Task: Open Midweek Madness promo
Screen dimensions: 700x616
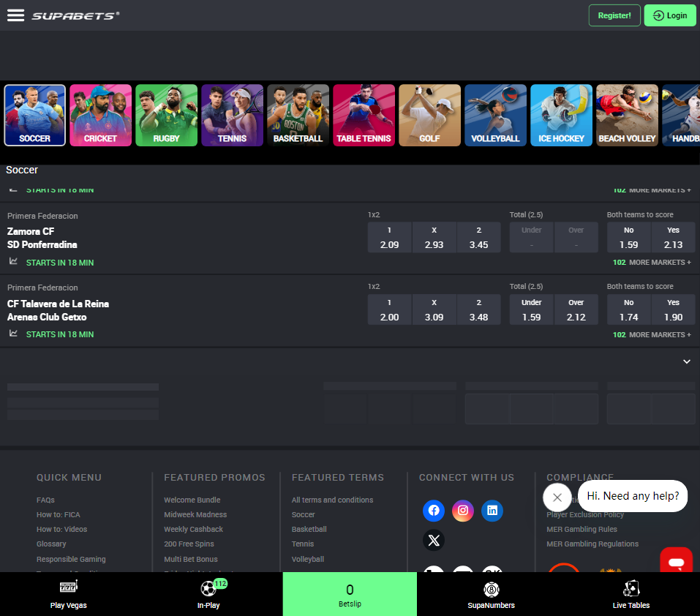Action: click(195, 514)
